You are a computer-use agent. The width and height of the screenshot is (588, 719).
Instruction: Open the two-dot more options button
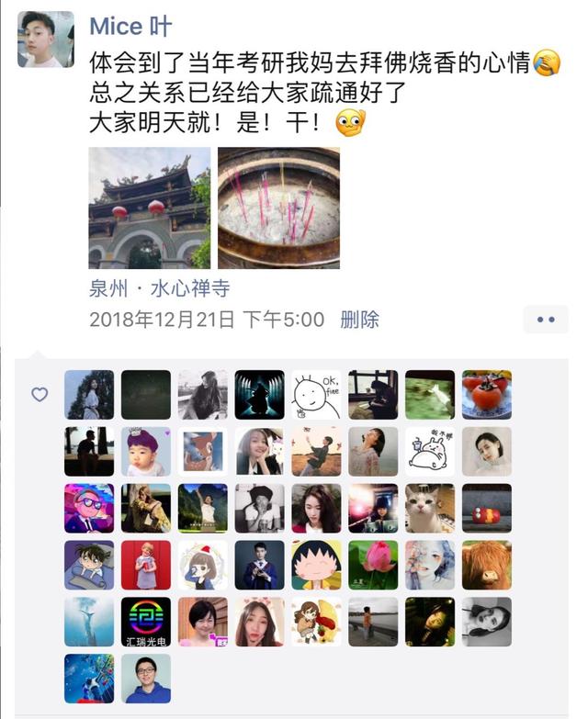[x=546, y=320]
